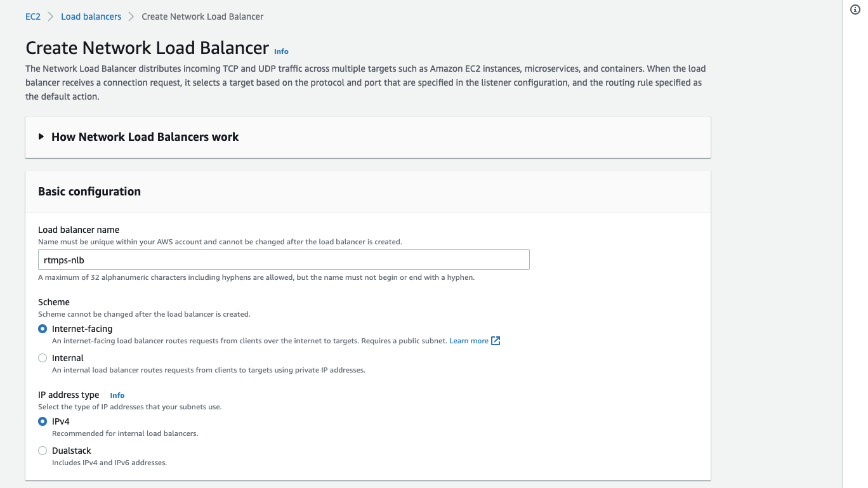The height and width of the screenshot is (488, 868).
Task: Click the 'Recommended for internal load balancers.' text
Action: [x=125, y=433]
